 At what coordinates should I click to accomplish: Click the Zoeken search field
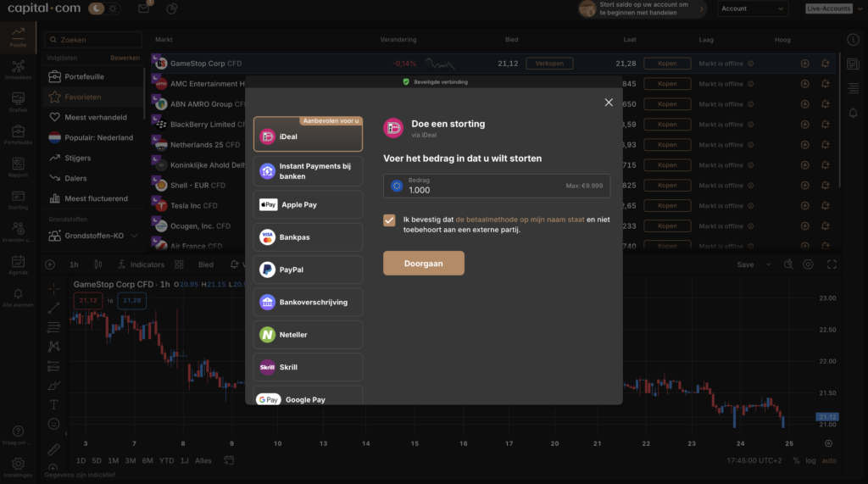93,40
